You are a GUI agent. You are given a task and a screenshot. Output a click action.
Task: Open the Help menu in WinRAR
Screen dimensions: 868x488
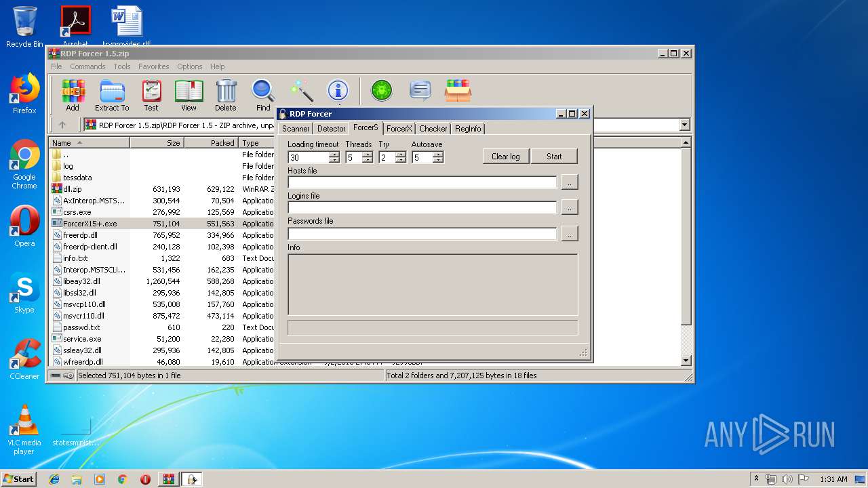coord(217,66)
